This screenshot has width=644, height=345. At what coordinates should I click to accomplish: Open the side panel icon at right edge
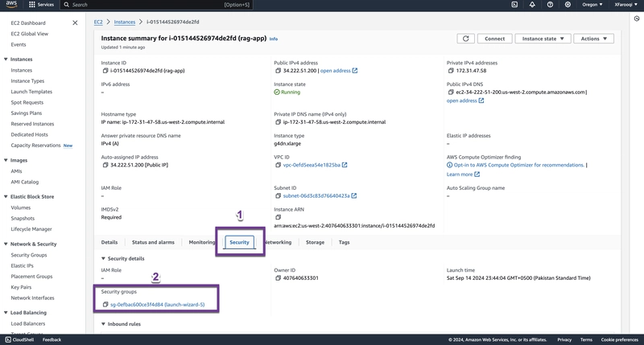(x=637, y=18)
